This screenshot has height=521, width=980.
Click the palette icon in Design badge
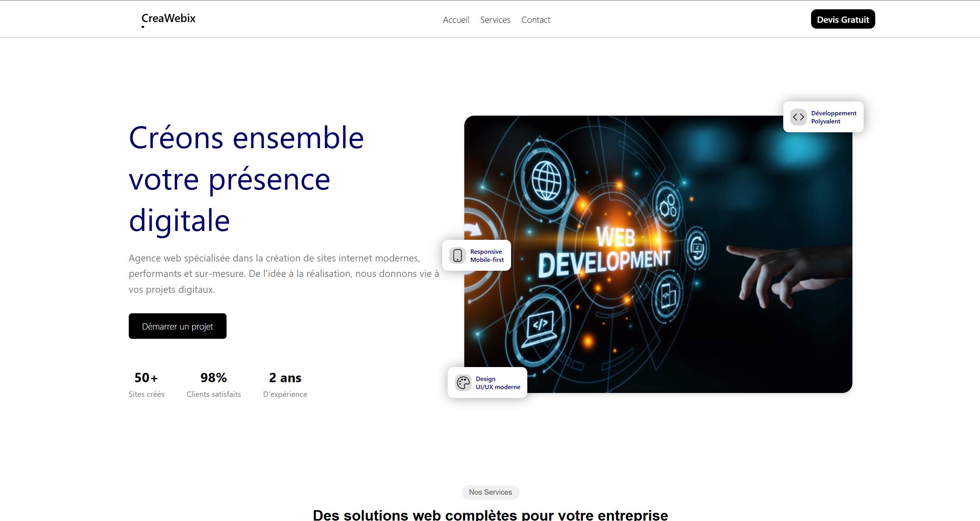click(x=463, y=383)
